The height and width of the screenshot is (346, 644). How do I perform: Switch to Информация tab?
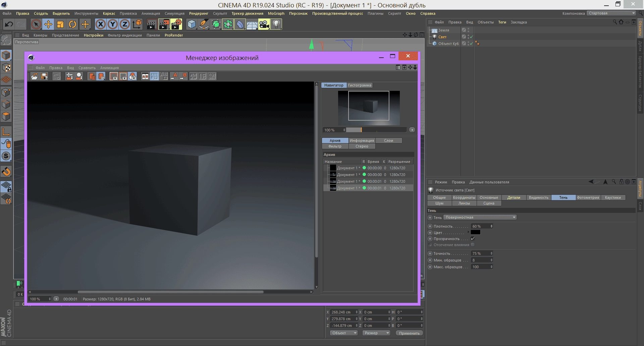362,140
